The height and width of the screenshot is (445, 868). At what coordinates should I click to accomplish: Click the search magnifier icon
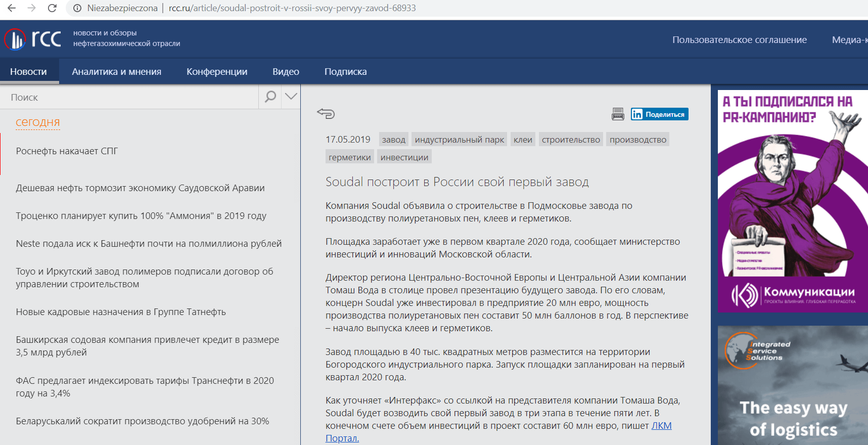pyautogui.click(x=270, y=97)
